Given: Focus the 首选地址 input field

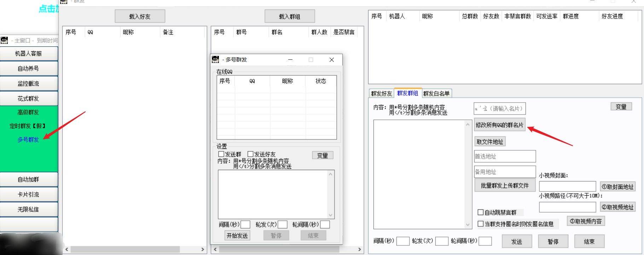Looking at the screenshot, I should click(505, 156).
